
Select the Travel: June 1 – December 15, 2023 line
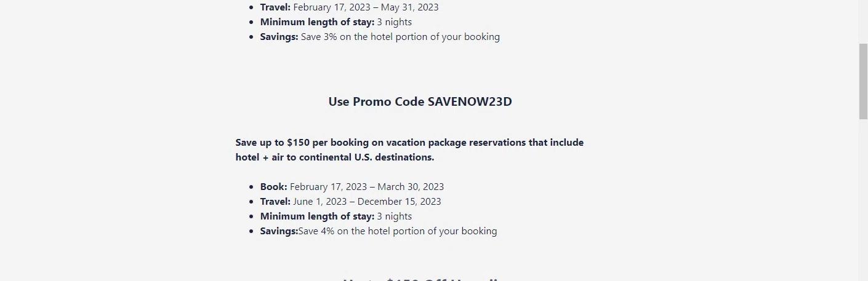tap(350, 202)
